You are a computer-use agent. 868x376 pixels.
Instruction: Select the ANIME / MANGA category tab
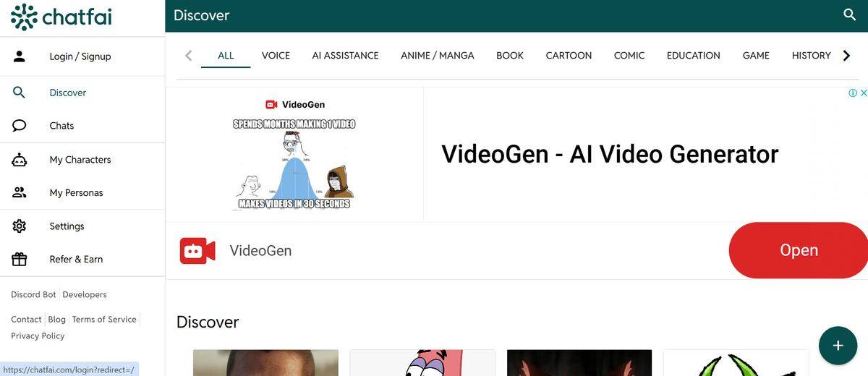(x=437, y=56)
